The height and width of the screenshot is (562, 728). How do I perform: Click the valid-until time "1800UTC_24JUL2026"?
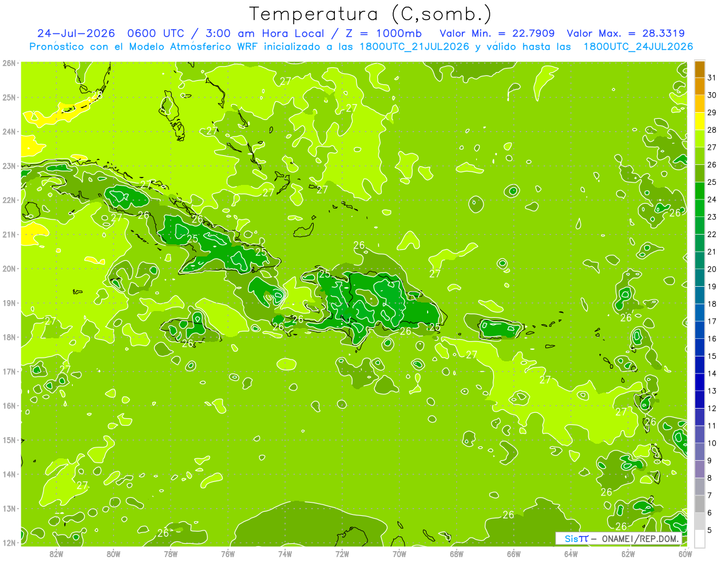pos(637,47)
